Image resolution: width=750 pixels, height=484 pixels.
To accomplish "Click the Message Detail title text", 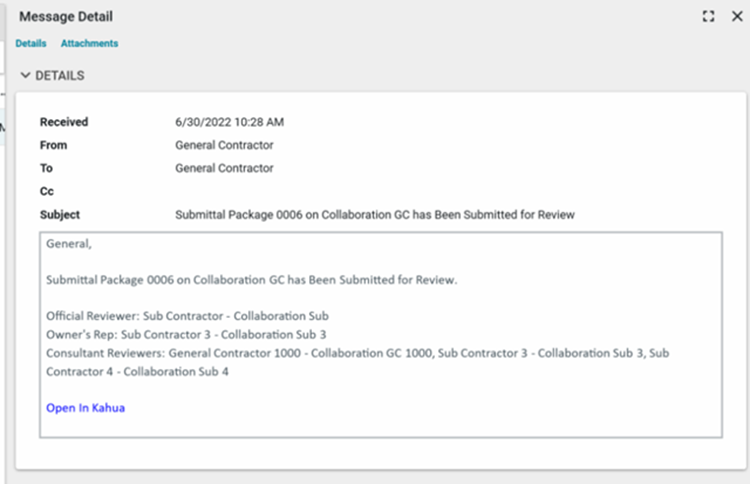I will [x=66, y=17].
